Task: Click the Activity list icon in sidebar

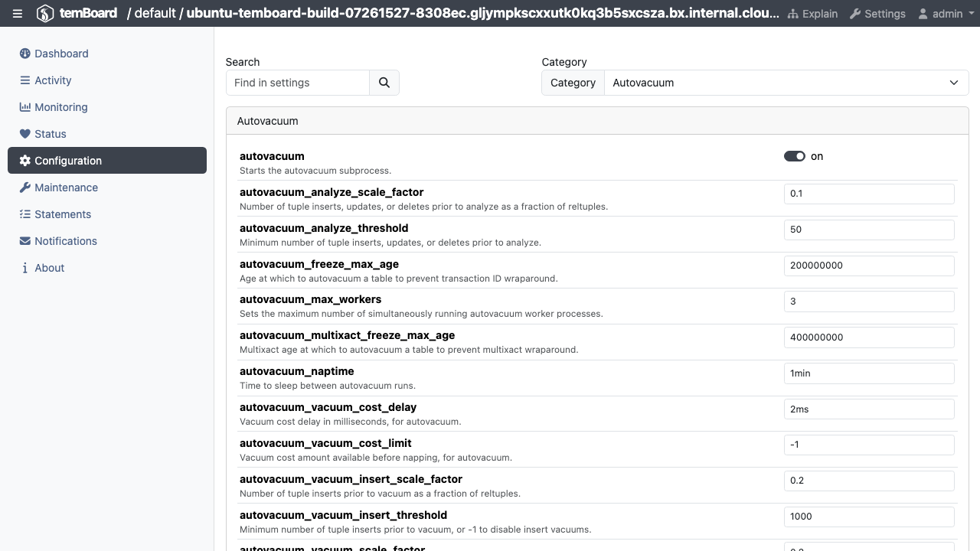Action: pyautogui.click(x=24, y=80)
